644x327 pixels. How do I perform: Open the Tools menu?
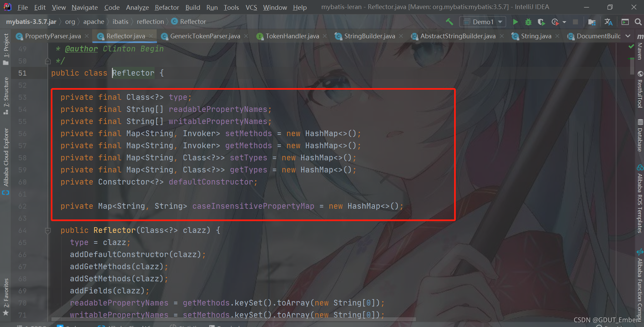pyautogui.click(x=231, y=7)
